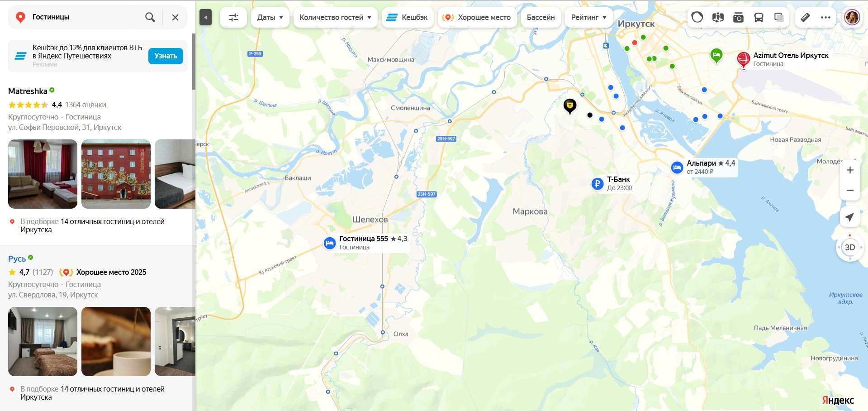Expand the Даты dropdown

[270, 18]
